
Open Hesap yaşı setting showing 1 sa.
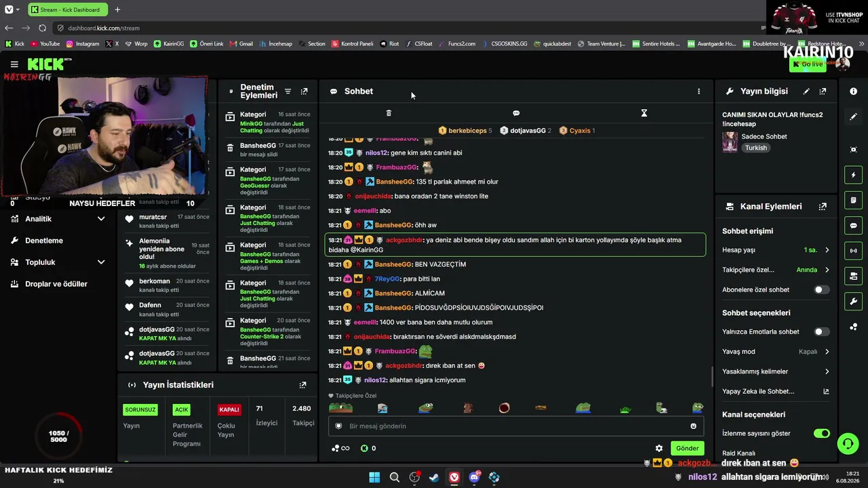(776, 250)
